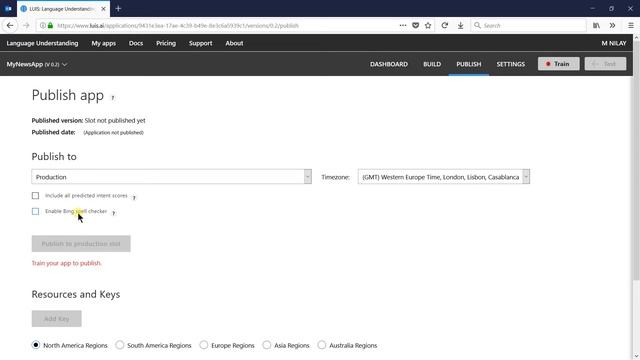Click the Add Key button
Screen dimensions: 640x360
[57, 319]
